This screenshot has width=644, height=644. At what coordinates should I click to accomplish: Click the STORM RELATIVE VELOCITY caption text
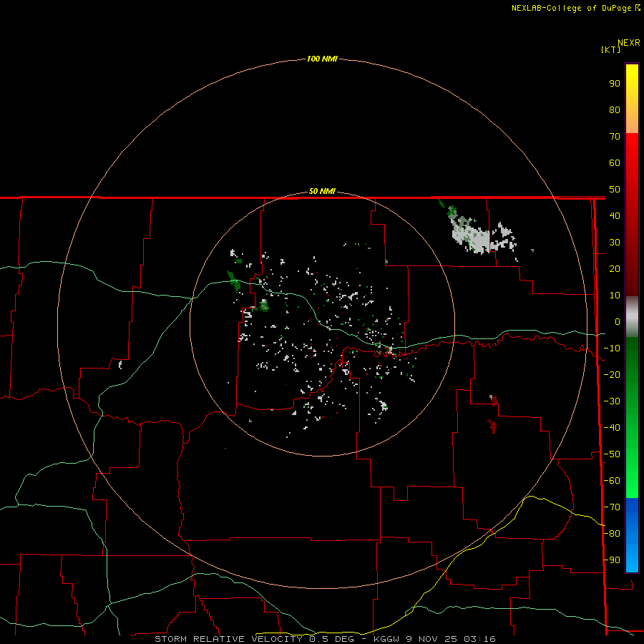[228, 639]
